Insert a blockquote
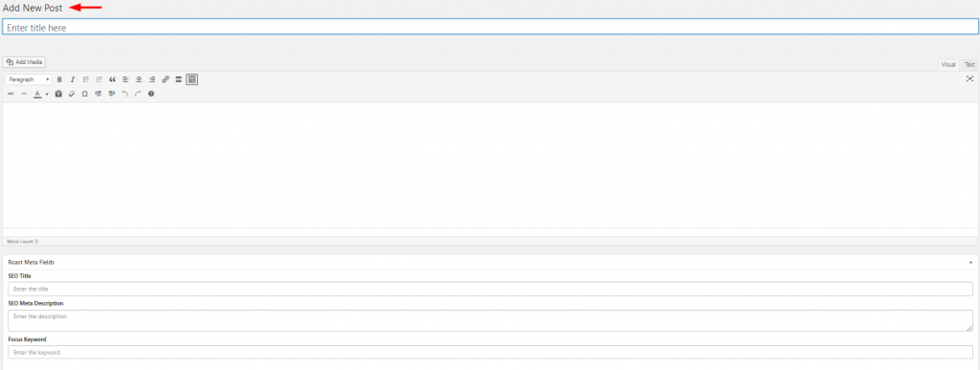Screen dimensions: 980x370 (113, 79)
